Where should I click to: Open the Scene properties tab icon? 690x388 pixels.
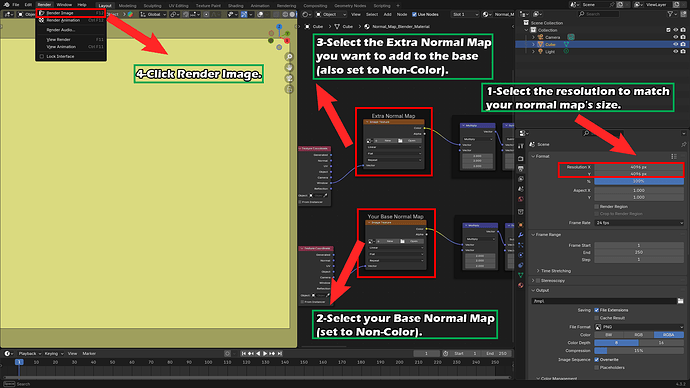pos(521,189)
